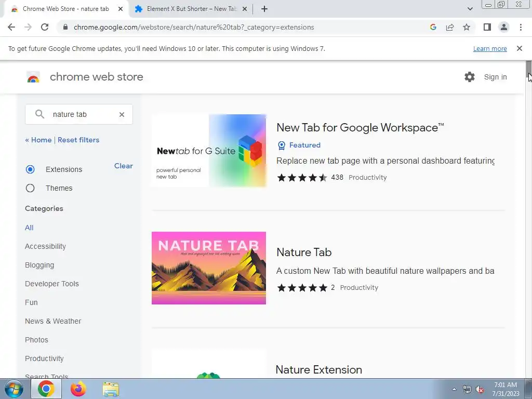Click the page vertical scrollbar thumb
Screen dimensions: 532x399
[x=528, y=69]
